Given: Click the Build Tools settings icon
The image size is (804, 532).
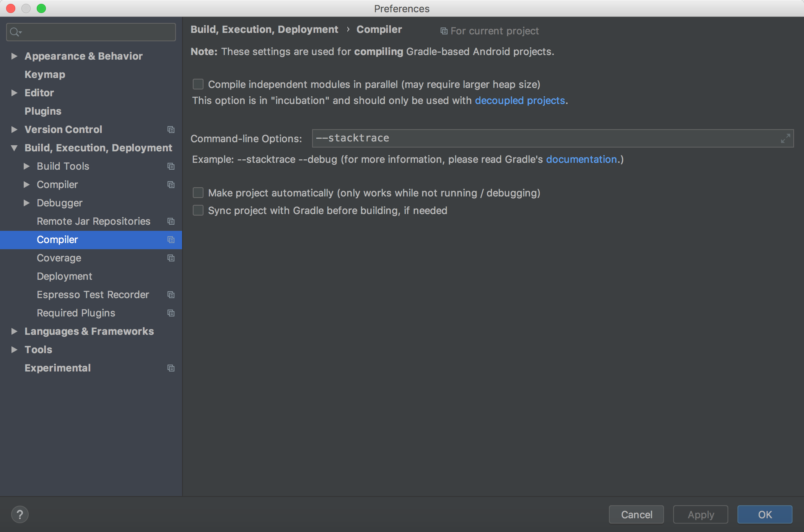Looking at the screenshot, I should [x=170, y=166].
